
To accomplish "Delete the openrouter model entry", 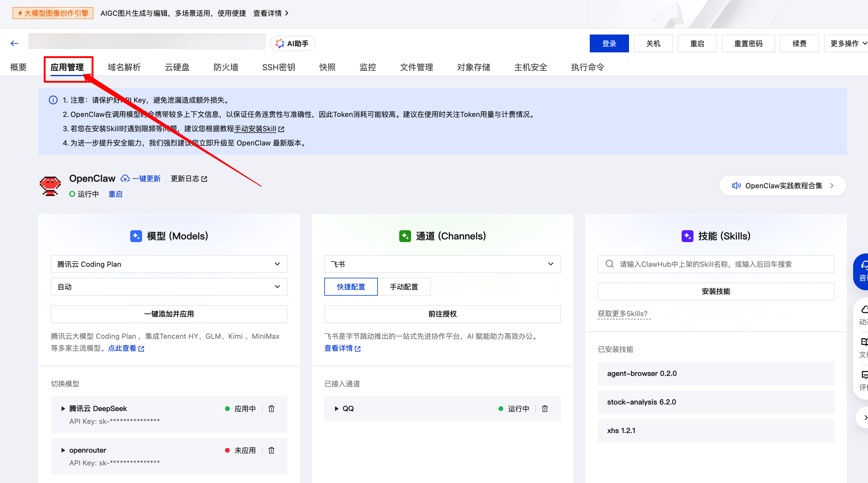I will (x=271, y=450).
